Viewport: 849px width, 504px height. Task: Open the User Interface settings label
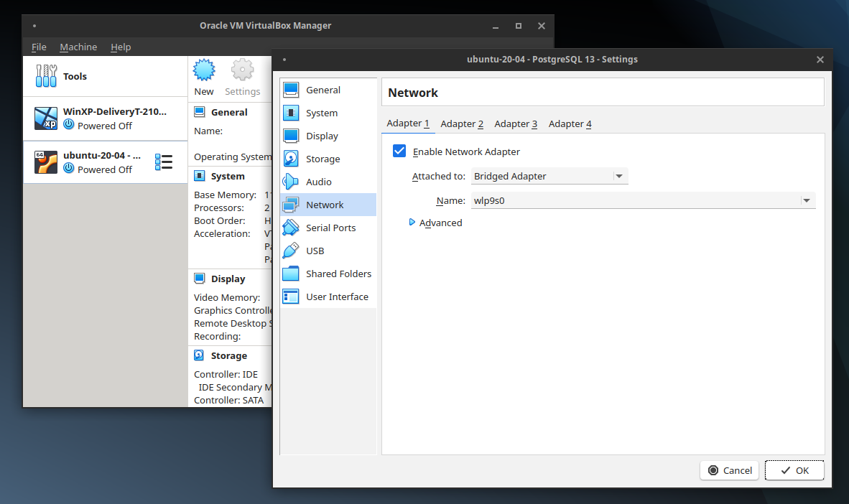337,297
